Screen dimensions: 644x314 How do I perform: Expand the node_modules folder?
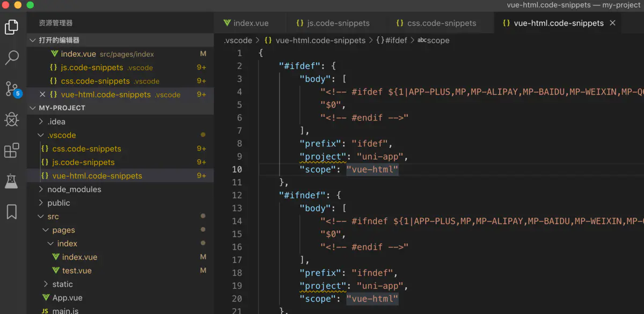pos(42,189)
